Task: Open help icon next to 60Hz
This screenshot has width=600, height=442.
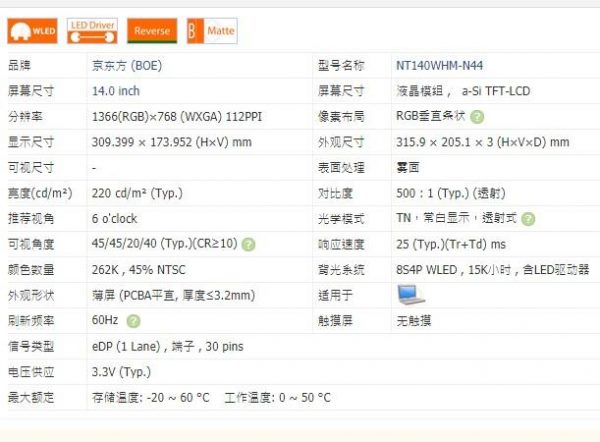Action: tap(133, 321)
